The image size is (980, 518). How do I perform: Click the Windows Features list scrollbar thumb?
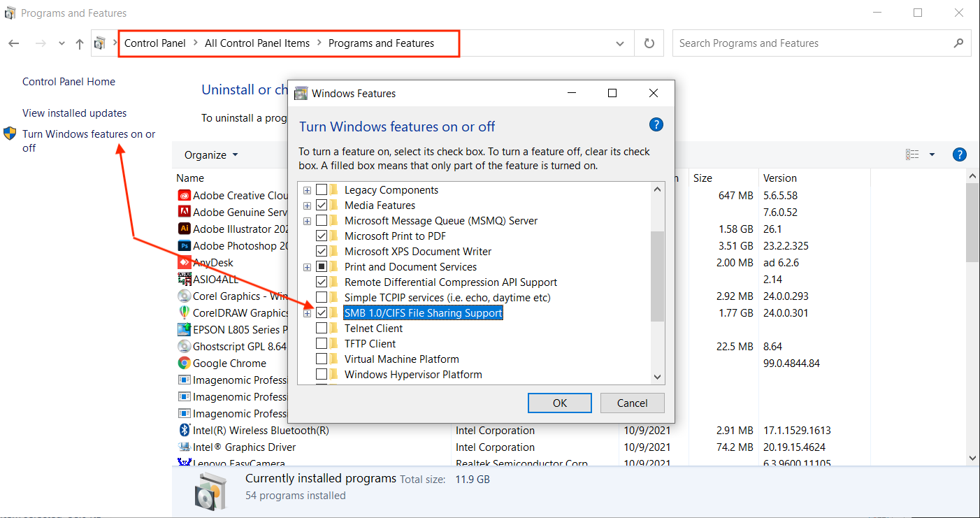click(x=657, y=275)
